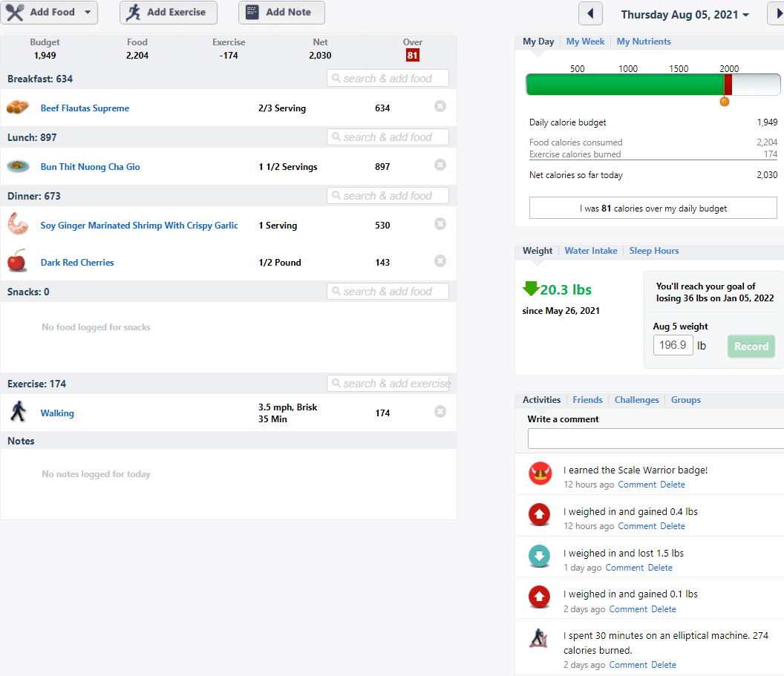This screenshot has width=784, height=676.
Task: Click the Dark Red Cherries icon
Action: coord(17,260)
